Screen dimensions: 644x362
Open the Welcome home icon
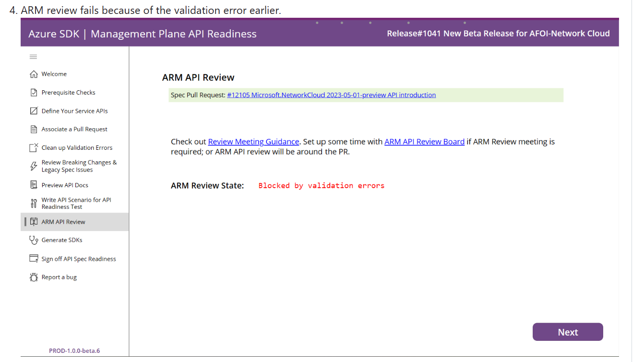click(x=33, y=73)
